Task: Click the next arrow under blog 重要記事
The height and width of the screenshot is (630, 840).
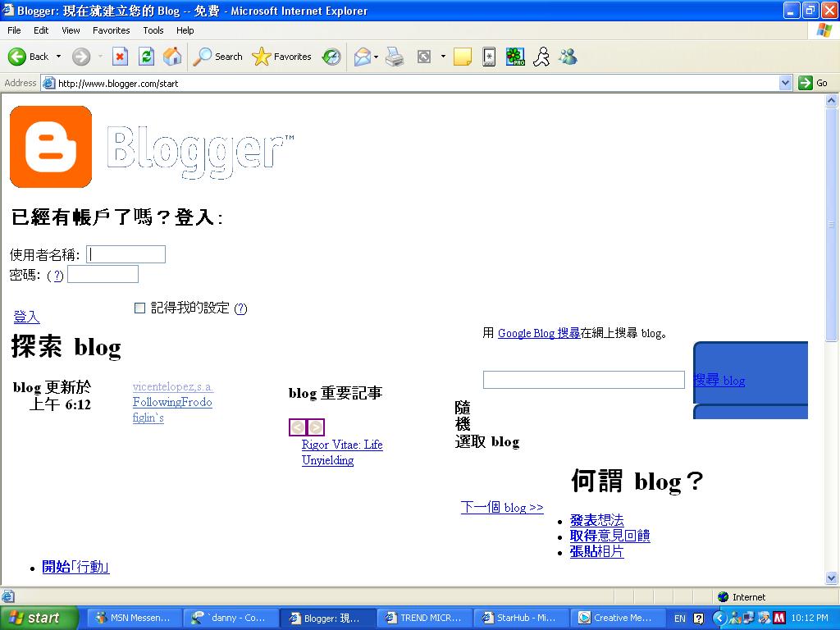Action: tap(316, 427)
